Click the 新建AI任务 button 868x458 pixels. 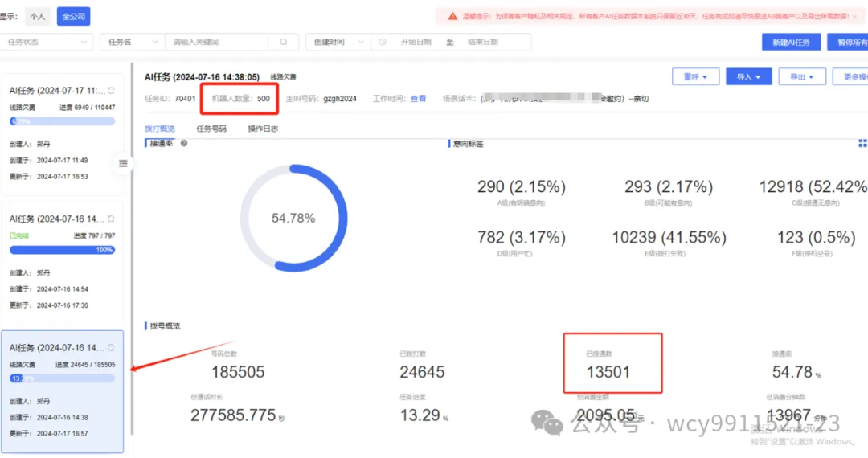[791, 42]
